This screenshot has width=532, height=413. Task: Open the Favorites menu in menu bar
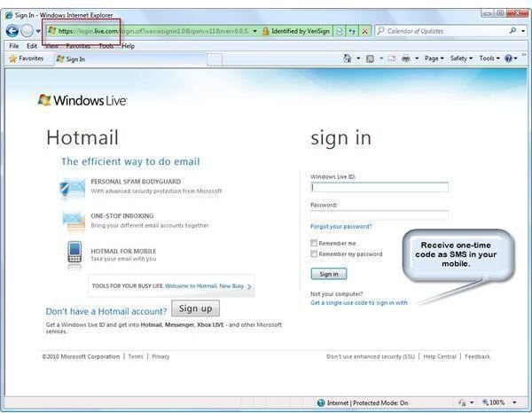click(78, 46)
